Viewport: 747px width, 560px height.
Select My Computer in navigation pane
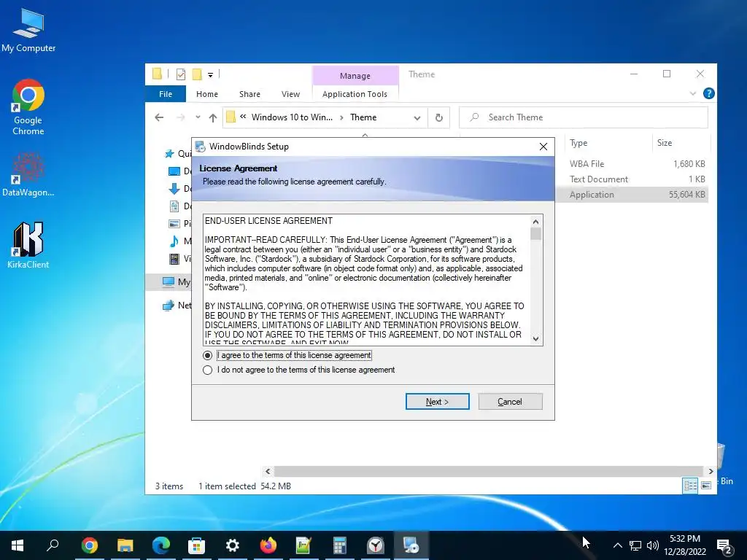176,282
